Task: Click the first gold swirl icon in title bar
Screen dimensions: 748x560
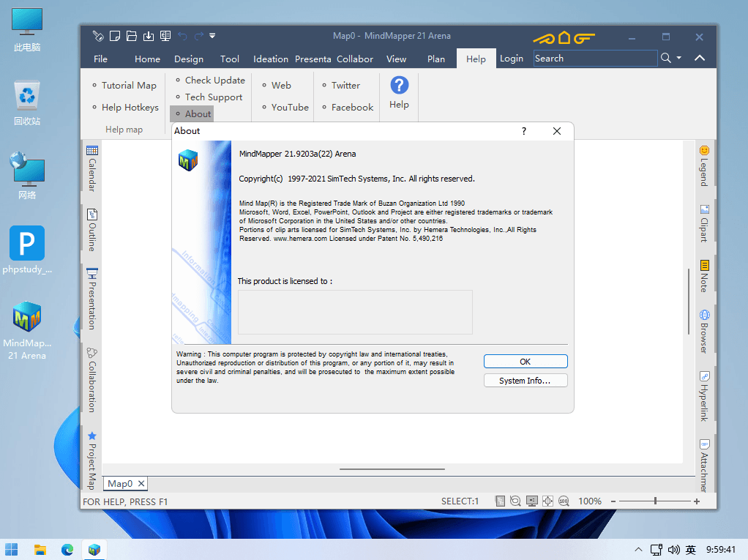Action: 544,39
